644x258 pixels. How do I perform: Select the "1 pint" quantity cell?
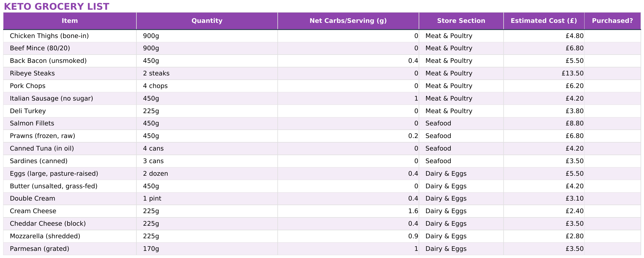tap(207, 199)
